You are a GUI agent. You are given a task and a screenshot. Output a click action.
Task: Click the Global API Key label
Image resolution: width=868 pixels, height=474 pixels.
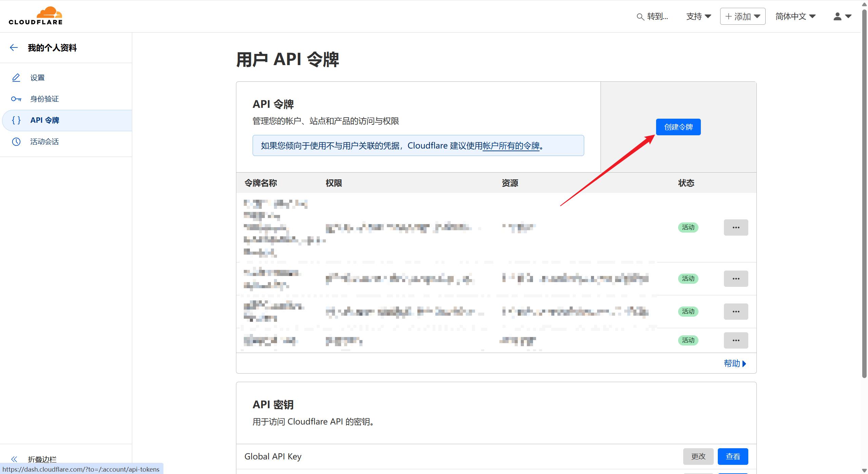coord(273,457)
